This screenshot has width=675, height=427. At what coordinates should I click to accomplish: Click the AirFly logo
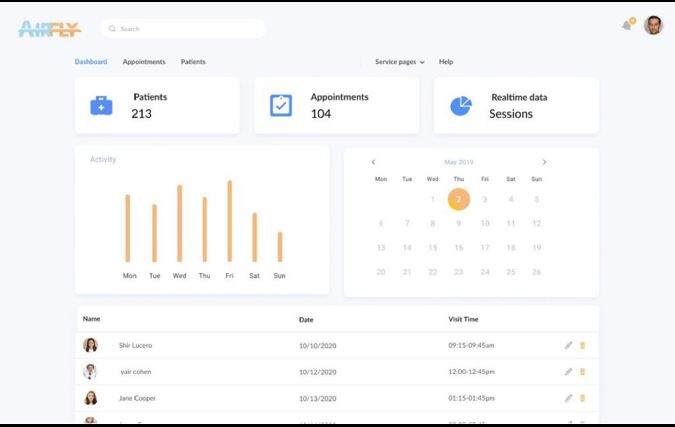click(49, 29)
